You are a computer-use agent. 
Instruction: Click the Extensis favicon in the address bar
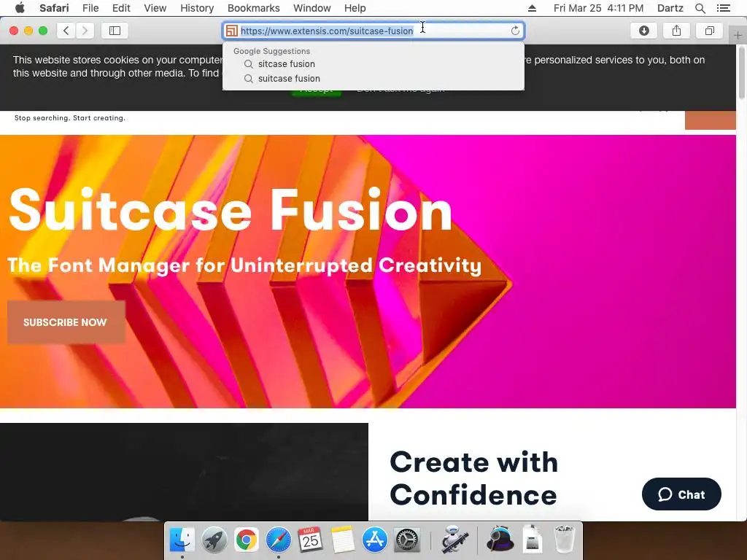point(231,31)
